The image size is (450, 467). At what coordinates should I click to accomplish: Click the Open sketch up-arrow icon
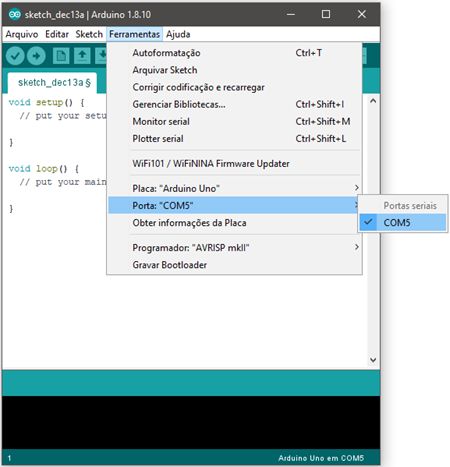[x=82, y=56]
